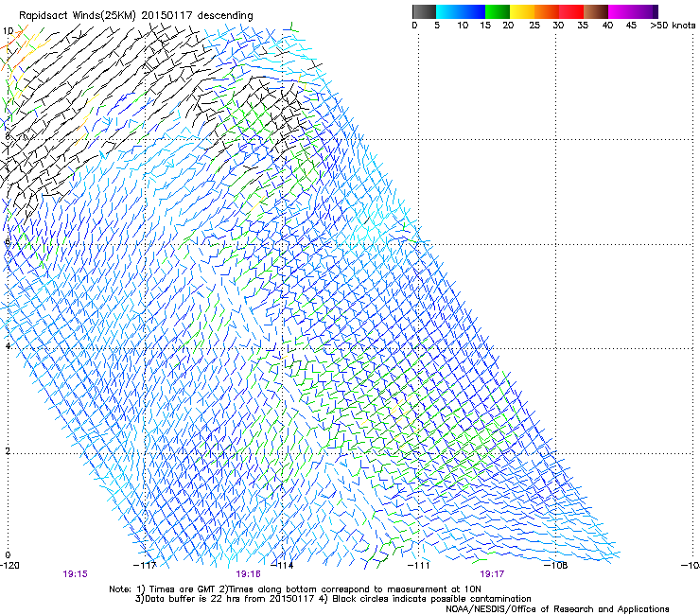Click the purple time label '19:17'
This screenshot has width=700, height=615.
pos(492,574)
